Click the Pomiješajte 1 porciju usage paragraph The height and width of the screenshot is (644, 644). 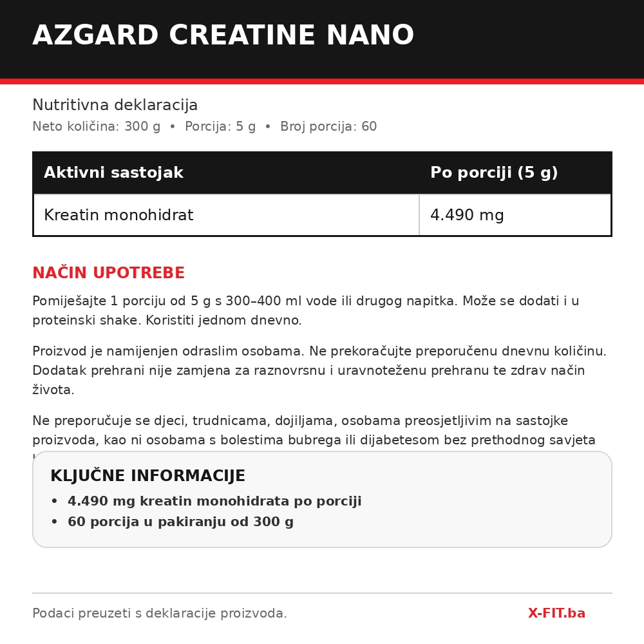point(305,310)
